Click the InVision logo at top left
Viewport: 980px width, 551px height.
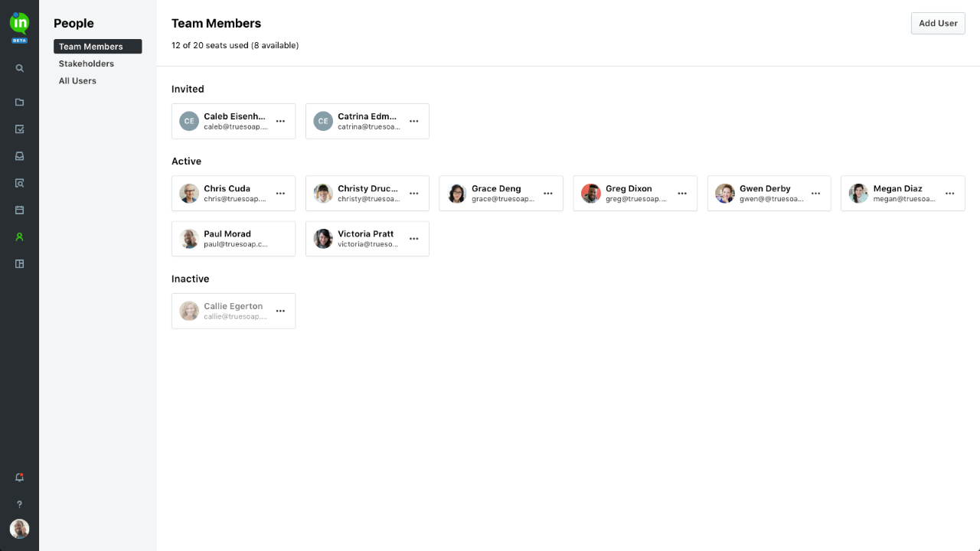click(20, 23)
